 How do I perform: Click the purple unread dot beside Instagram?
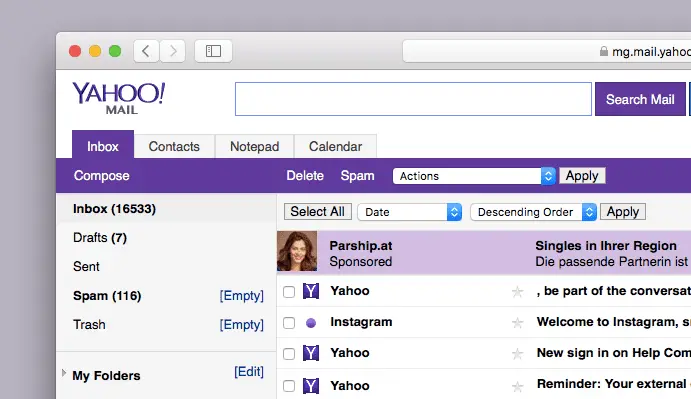[311, 323]
